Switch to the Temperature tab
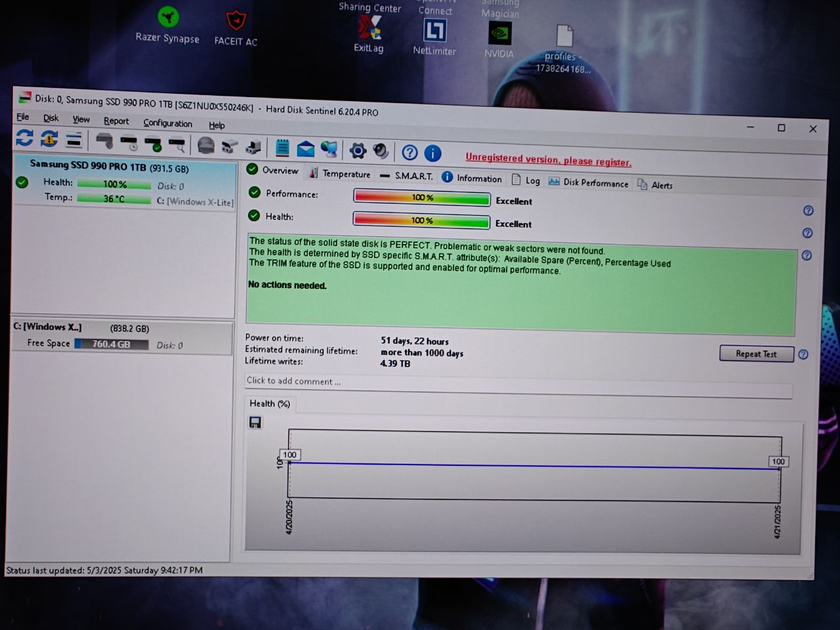The height and width of the screenshot is (630, 840). [x=340, y=173]
